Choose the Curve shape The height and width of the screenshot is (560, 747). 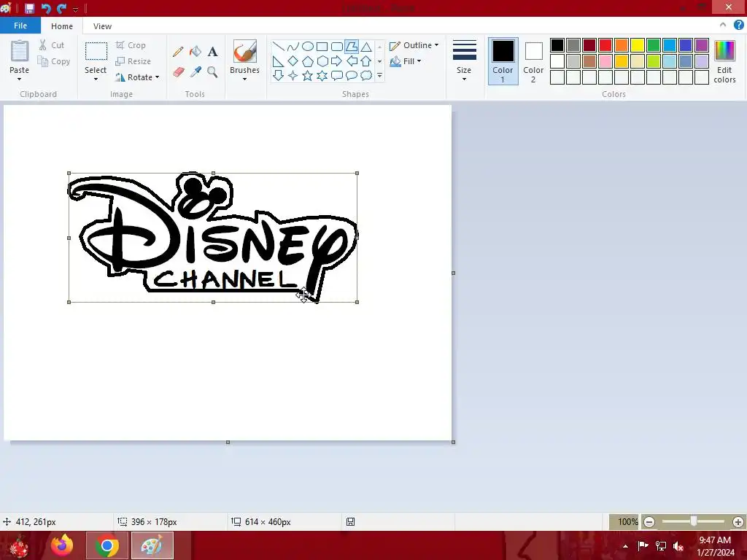point(293,46)
